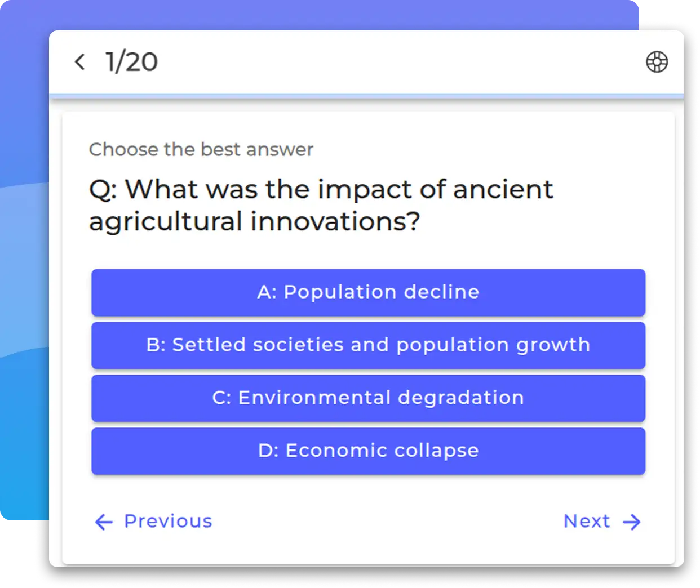Click the thin progress bar under header
Image resolution: width=700 pixels, height=588 pixels.
click(x=366, y=96)
